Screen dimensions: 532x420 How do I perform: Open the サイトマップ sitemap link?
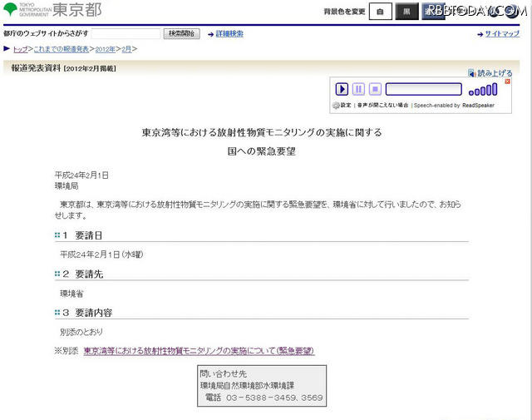point(502,34)
